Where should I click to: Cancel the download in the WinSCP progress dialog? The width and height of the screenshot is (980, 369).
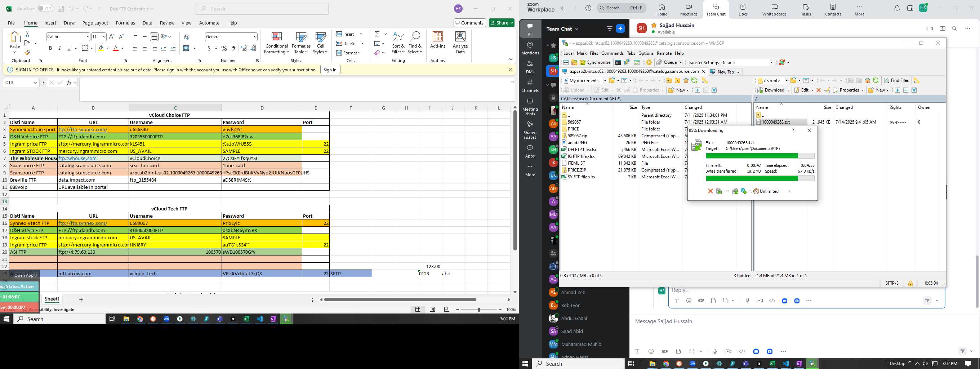[x=710, y=191]
